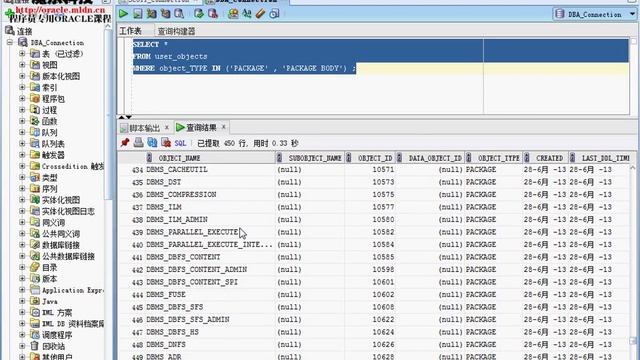640x360 pixels.
Task: Open the SQL Tuning Advisor icon
Action: [x=179, y=14]
